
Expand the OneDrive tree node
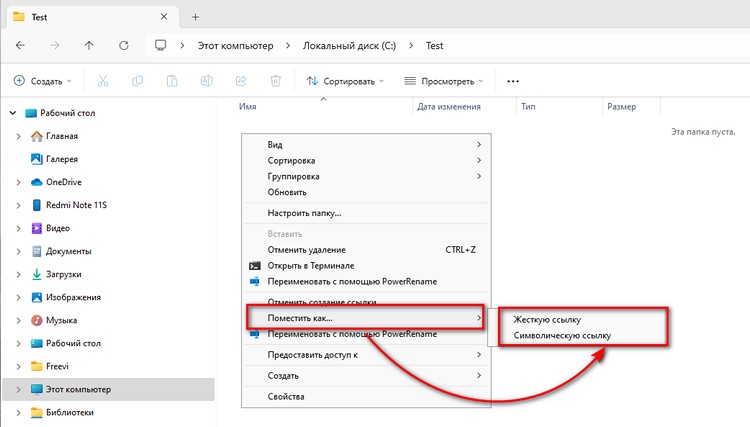(x=18, y=182)
